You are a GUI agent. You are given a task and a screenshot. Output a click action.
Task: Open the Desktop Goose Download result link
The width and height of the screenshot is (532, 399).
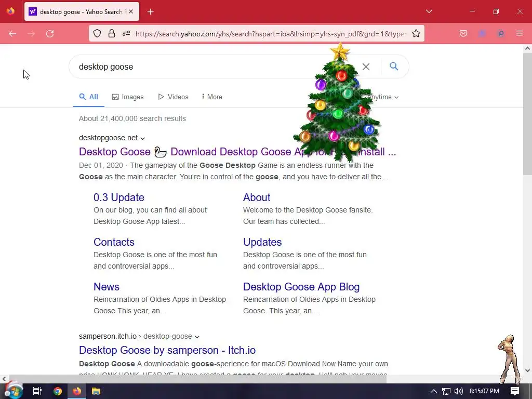[x=237, y=152]
